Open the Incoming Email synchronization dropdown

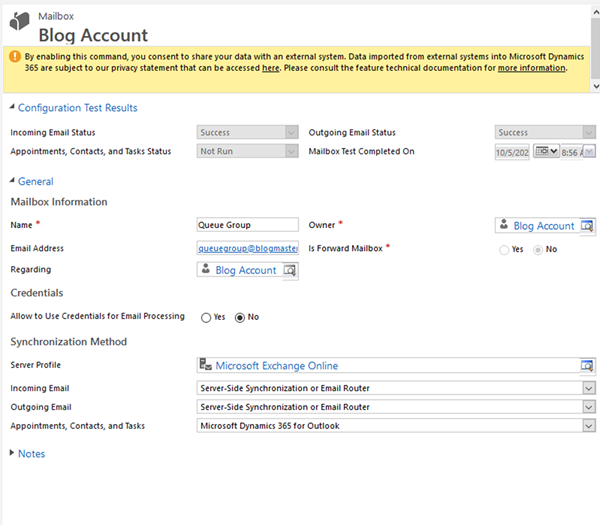[588, 388]
